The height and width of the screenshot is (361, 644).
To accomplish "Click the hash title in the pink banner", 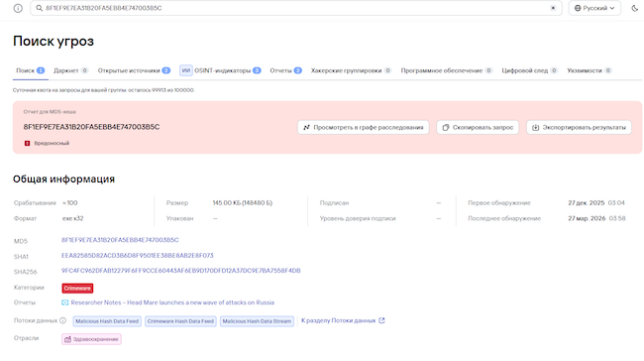I will [x=91, y=127].
